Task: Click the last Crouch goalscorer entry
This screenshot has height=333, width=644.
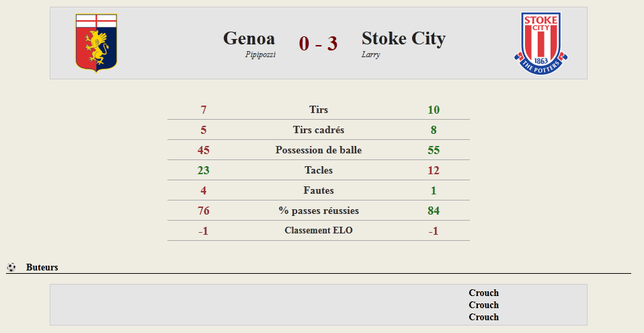Action: click(x=484, y=317)
